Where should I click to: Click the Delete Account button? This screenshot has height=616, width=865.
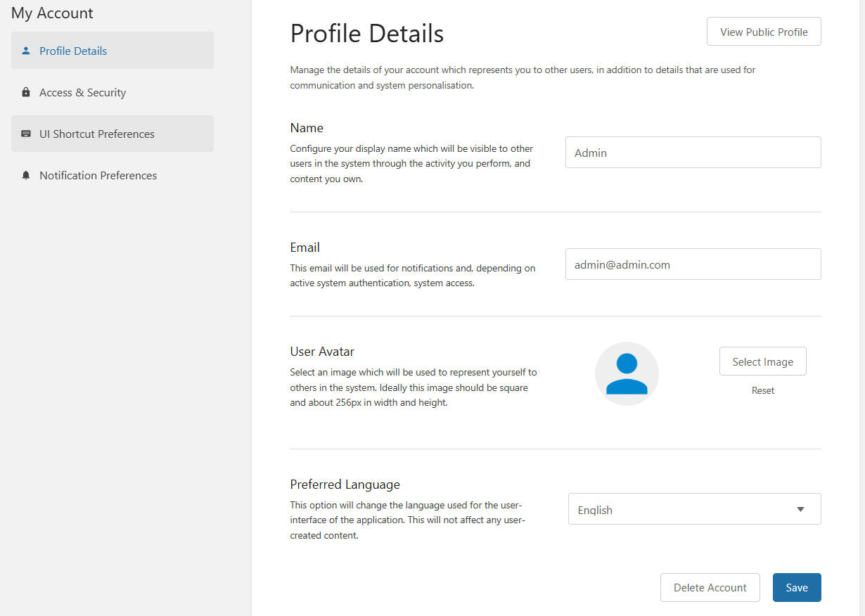[x=710, y=587]
